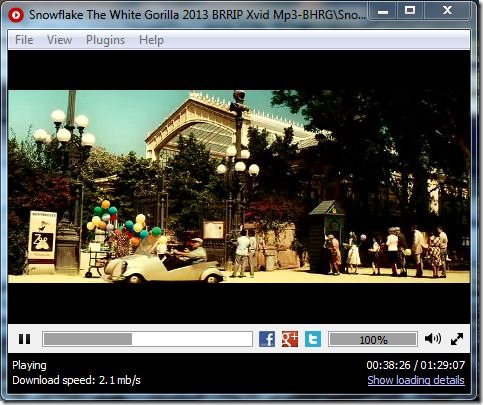
Task: Seek within the playback progress bar
Action: pyautogui.click(x=147, y=339)
